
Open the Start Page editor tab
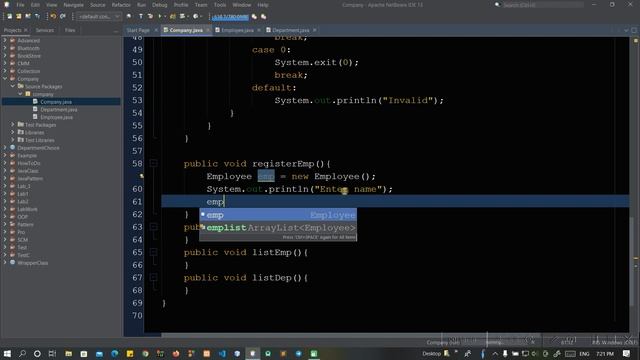[x=138, y=30]
